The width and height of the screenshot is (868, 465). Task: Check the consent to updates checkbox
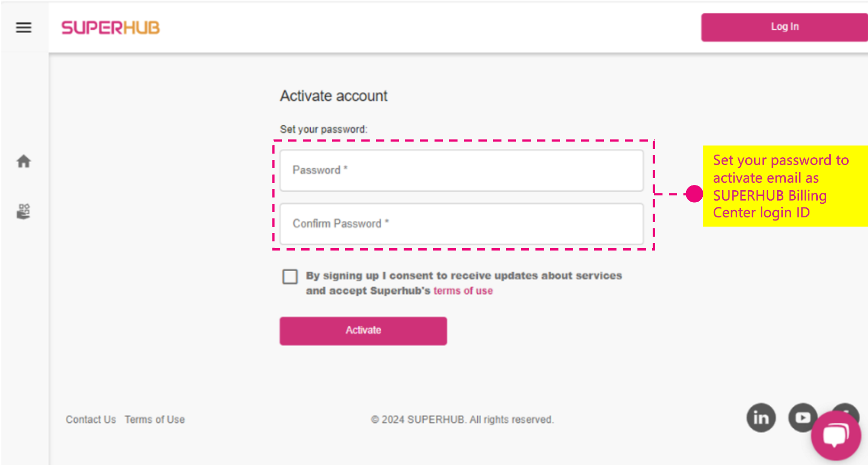coord(290,276)
